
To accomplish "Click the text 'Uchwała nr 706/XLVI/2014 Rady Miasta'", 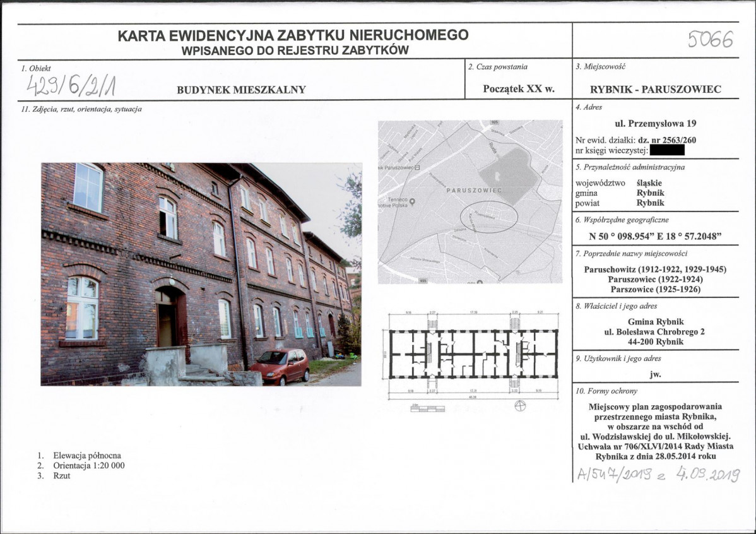I will tap(656, 447).
